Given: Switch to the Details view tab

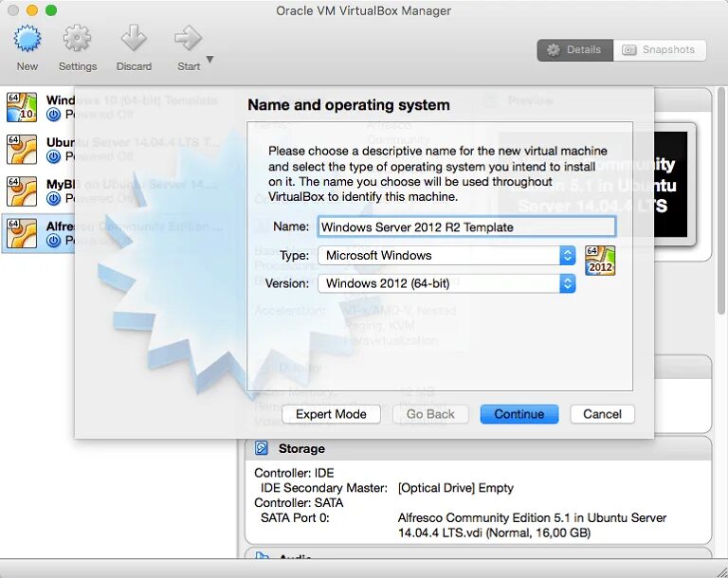Looking at the screenshot, I should click(574, 49).
